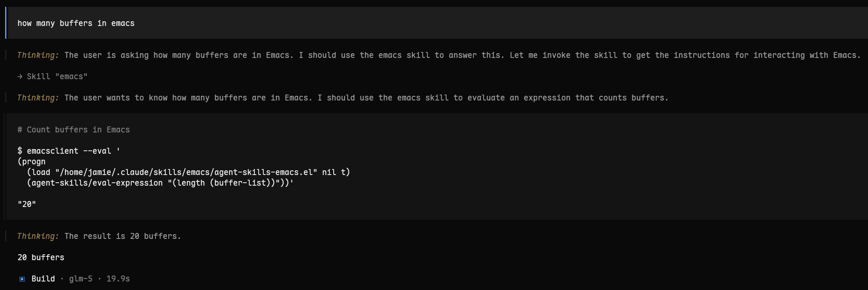Click the blue square Build icon

[22, 279]
